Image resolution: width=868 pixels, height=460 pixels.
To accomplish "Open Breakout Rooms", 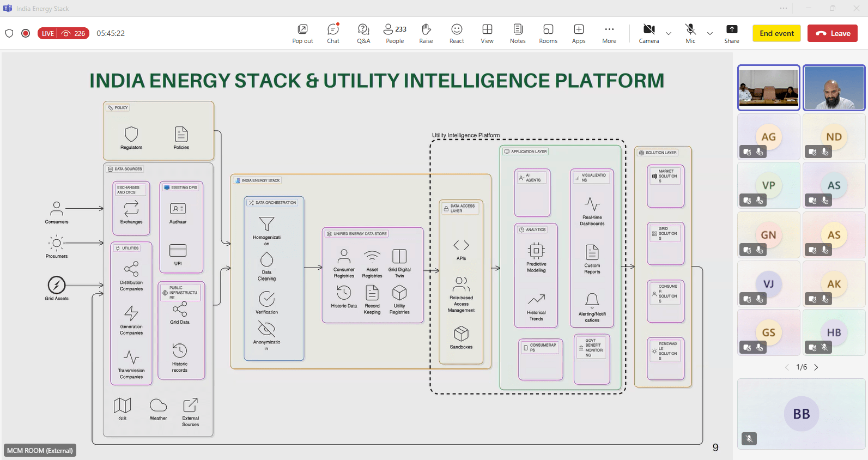I will click(548, 33).
